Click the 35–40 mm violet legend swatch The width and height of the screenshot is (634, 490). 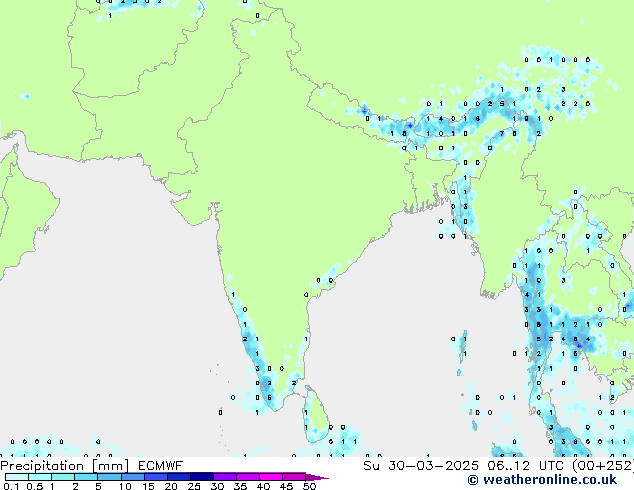[248, 477]
